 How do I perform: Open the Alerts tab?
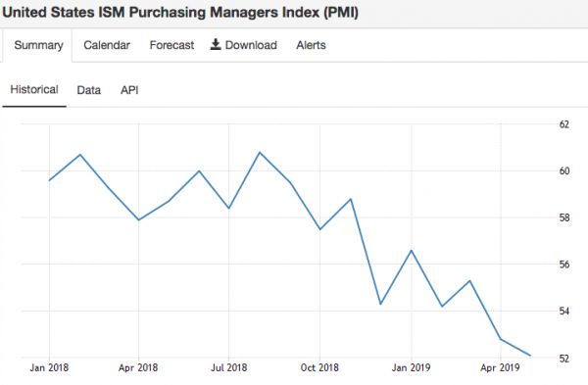coord(311,45)
